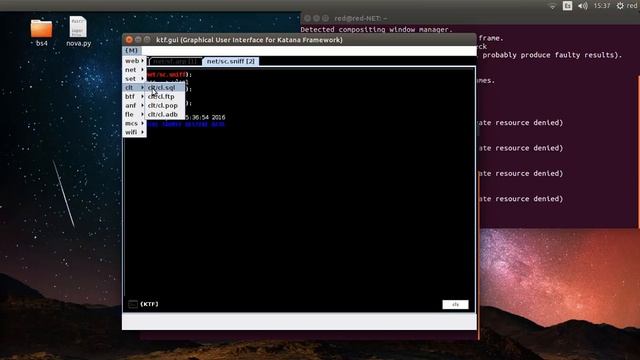Click the 15:37 clock in top bar

pos(602,6)
